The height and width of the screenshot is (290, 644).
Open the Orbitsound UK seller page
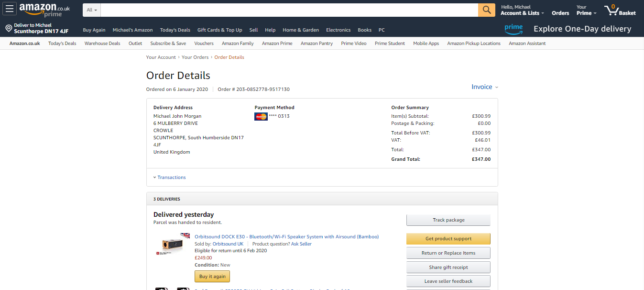pos(228,244)
